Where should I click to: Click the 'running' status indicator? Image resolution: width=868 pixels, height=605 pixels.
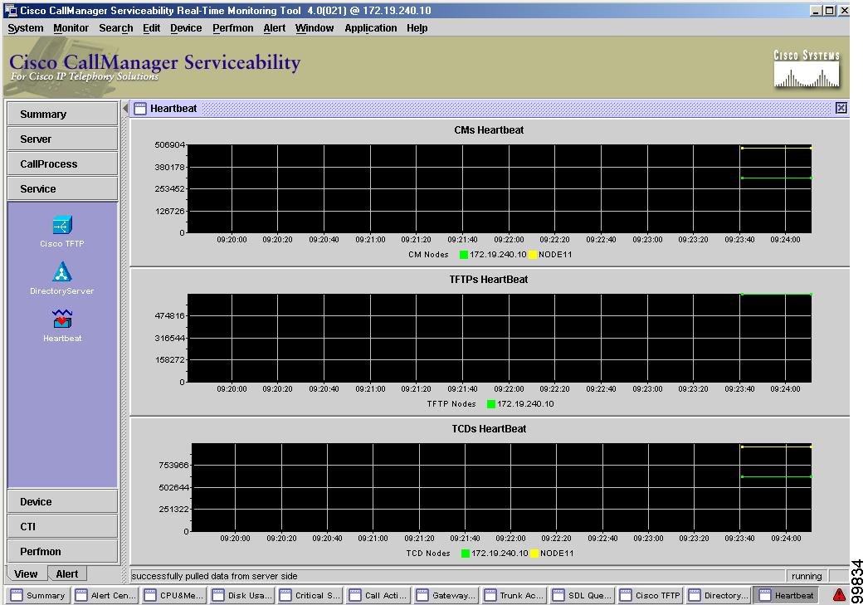coord(807,576)
